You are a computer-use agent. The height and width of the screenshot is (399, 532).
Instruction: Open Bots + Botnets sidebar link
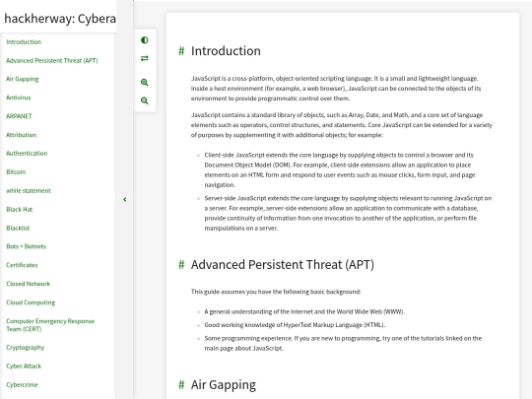point(27,246)
